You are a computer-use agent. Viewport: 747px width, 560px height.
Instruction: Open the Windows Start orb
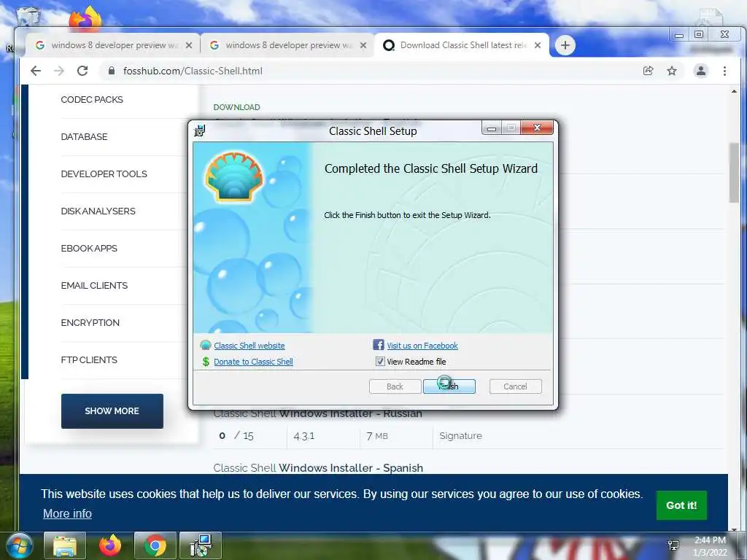(20, 545)
